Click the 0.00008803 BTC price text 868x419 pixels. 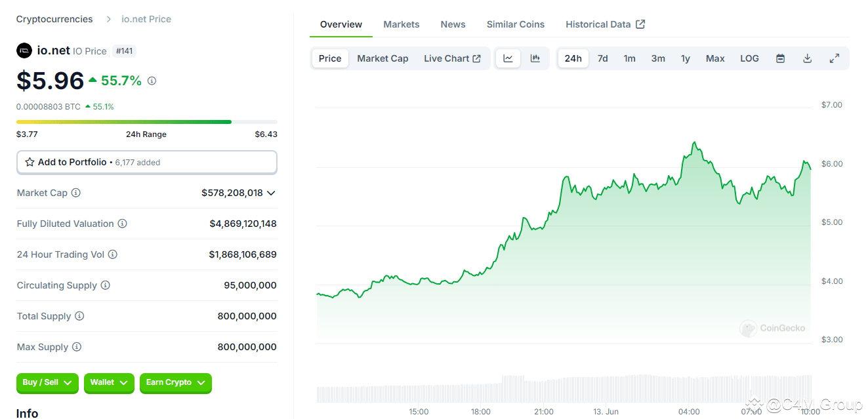pyautogui.click(x=49, y=106)
